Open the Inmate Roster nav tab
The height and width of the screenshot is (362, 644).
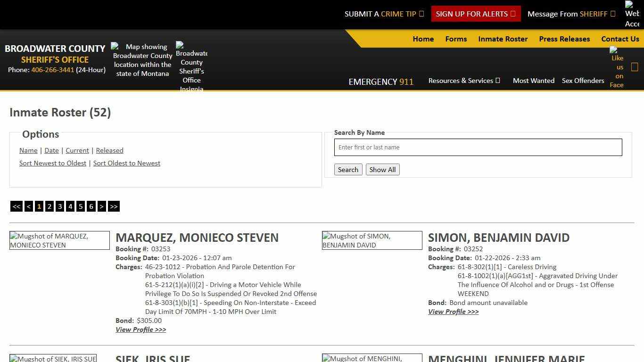tap(503, 39)
